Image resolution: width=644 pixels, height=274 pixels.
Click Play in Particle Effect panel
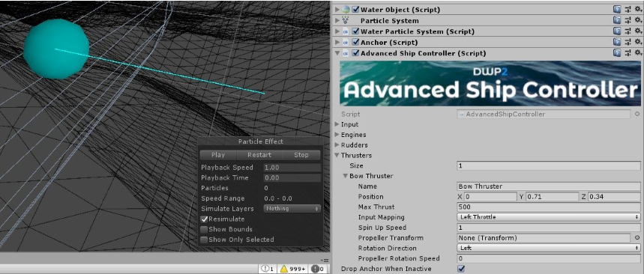[218, 155]
